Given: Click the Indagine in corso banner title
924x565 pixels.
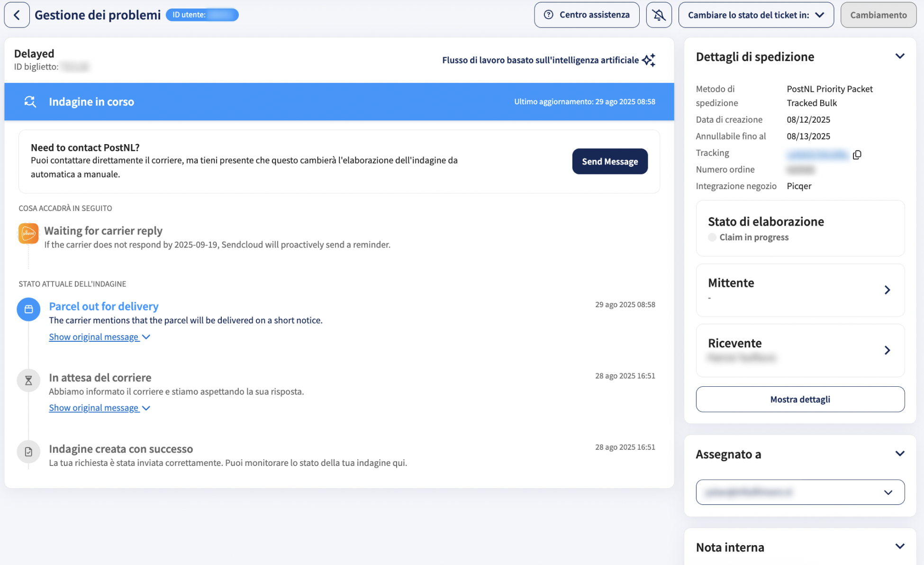Looking at the screenshot, I should [91, 101].
